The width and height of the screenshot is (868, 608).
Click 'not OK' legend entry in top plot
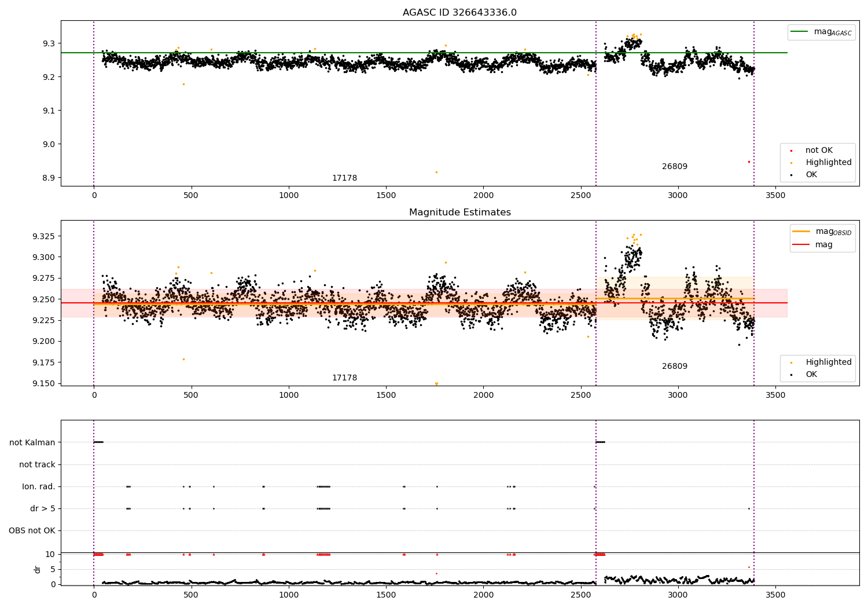(x=819, y=151)
